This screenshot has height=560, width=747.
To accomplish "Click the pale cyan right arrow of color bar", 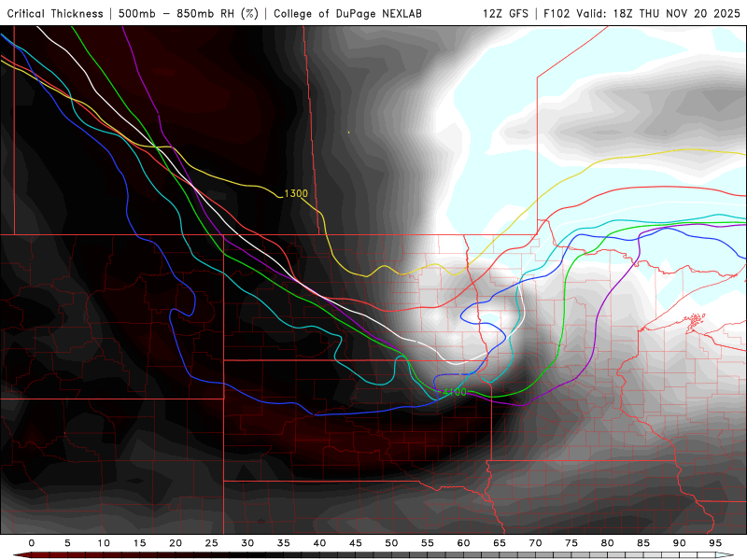I will tap(725, 555).
